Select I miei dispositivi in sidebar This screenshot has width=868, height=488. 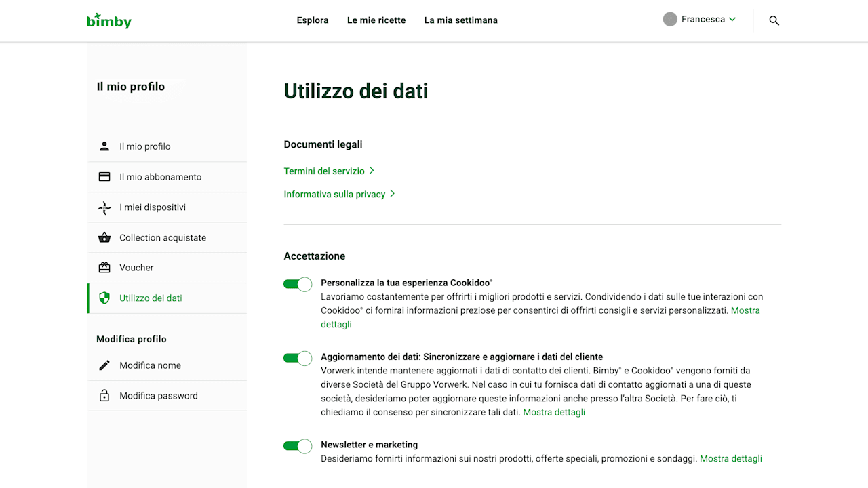point(167,207)
